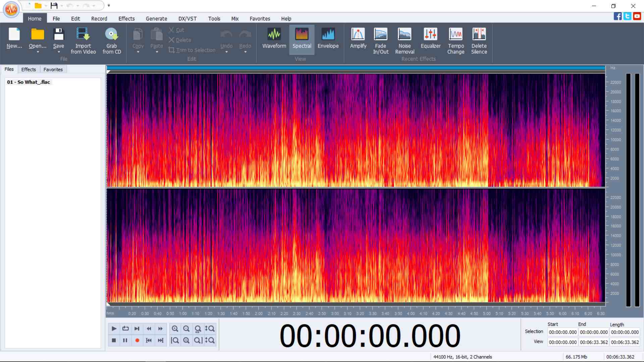This screenshot has width=644, height=362.
Task: Expand the Save dropdown arrow
Action: (59, 52)
